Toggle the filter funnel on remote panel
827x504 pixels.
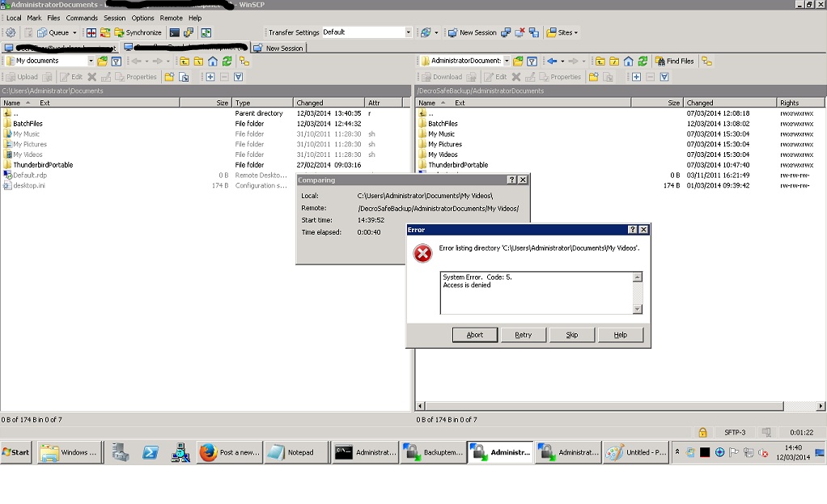coord(532,61)
